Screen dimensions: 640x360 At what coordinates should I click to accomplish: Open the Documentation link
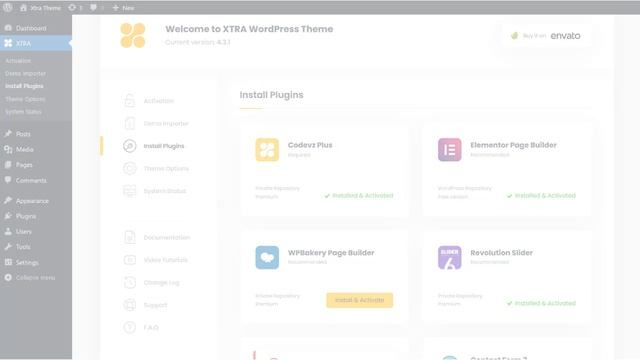click(x=167, y=237)
